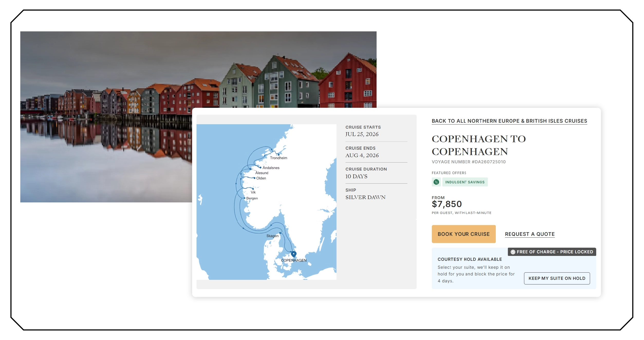Click the price locked checkmark icon

click(513, 252)
